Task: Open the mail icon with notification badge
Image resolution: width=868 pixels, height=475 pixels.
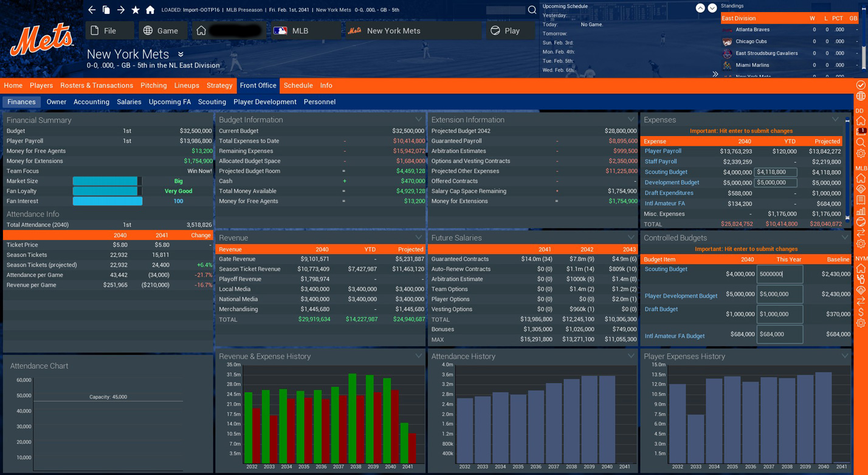Action: pyautogui.click(x=861, y=131)
